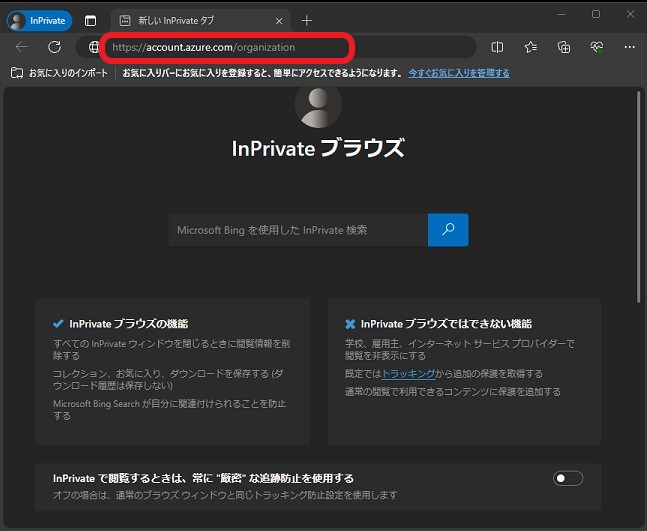This screenshot has width=647, height=531.
Task: Click the InPrivate ブラウズではできない機能 heading
Action: pyautogui.click(x=446, y=324)
